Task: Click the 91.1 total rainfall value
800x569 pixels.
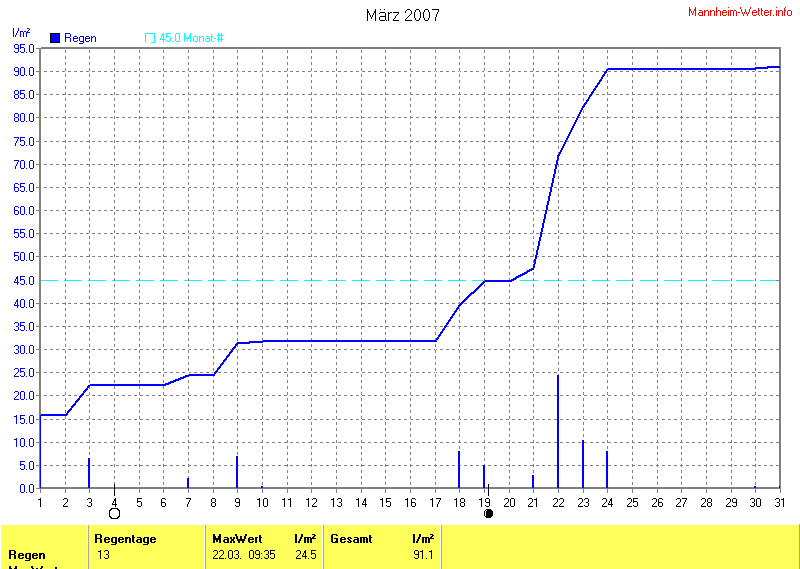Action: point(421,554)
